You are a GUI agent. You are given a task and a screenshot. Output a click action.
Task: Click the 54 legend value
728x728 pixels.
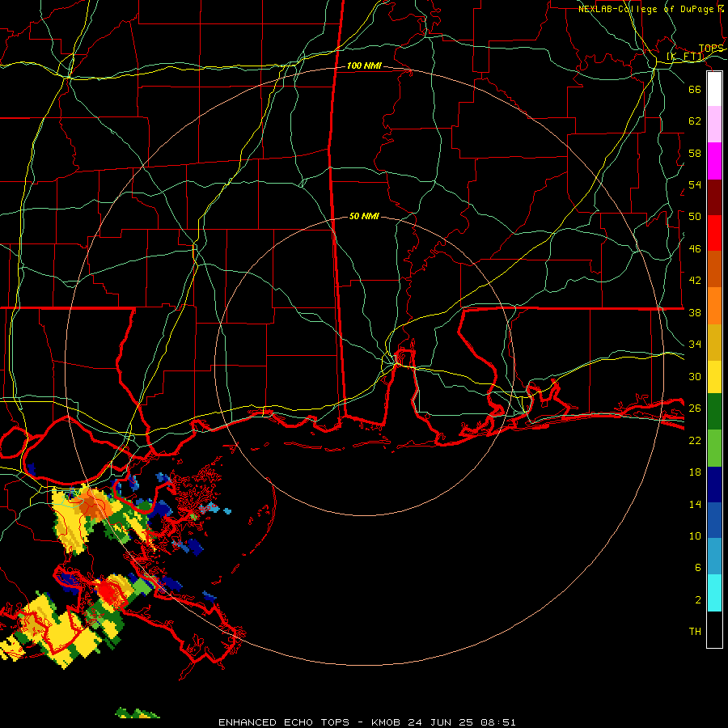(695, 184)
